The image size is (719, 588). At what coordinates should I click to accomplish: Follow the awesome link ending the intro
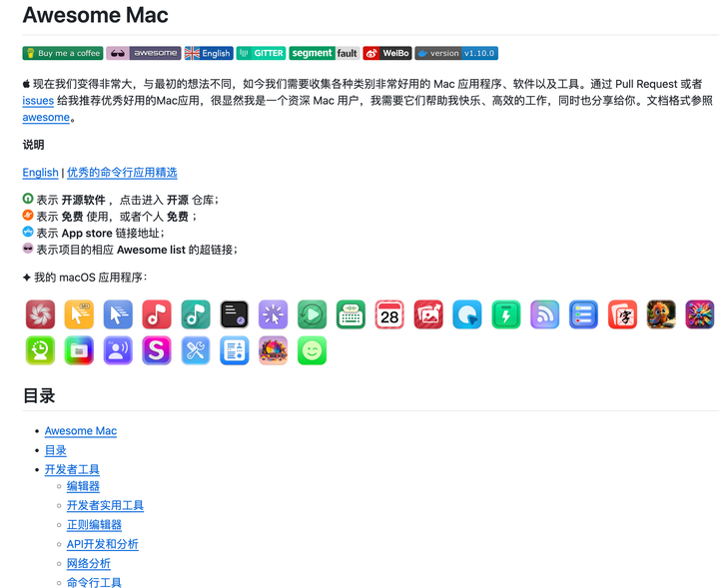[46, 118]
